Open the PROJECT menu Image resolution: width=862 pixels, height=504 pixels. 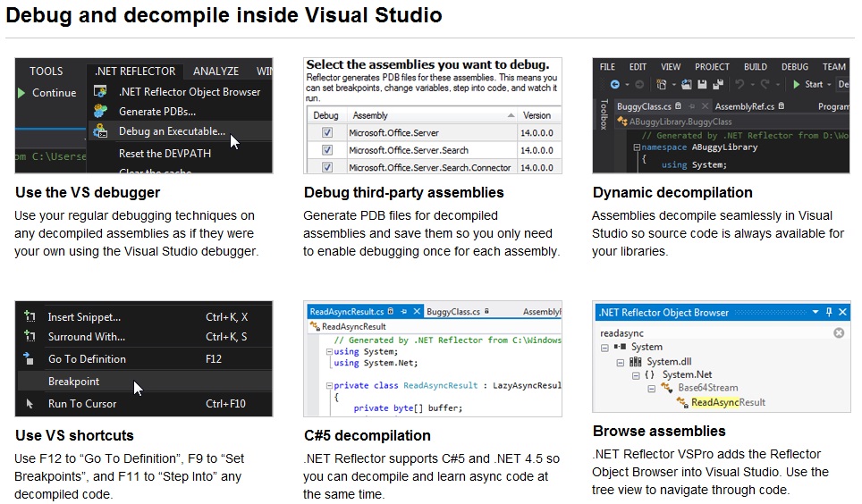(x=712, y=66)
